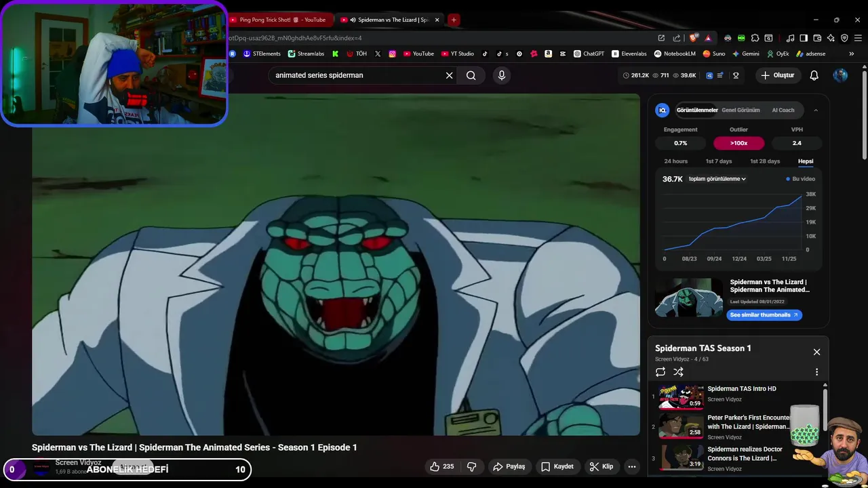Viewport: 868px width, 488px height.
Task: Open a new browser tab with plus
Action: (x=454, y=20)
